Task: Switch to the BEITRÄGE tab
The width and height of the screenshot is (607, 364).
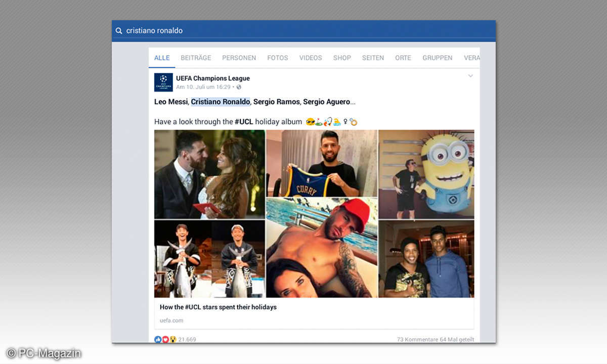Action: coord(196,58)
